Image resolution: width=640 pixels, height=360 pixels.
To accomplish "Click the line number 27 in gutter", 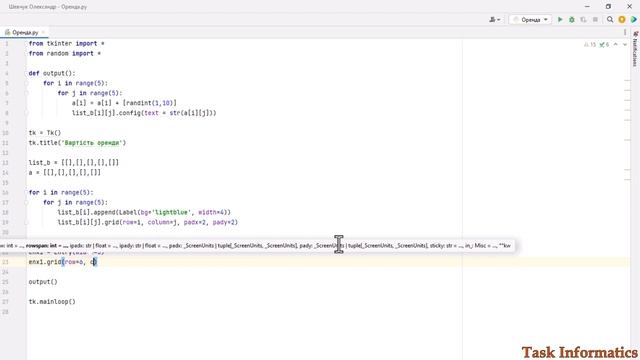I will tap(5, 302).
